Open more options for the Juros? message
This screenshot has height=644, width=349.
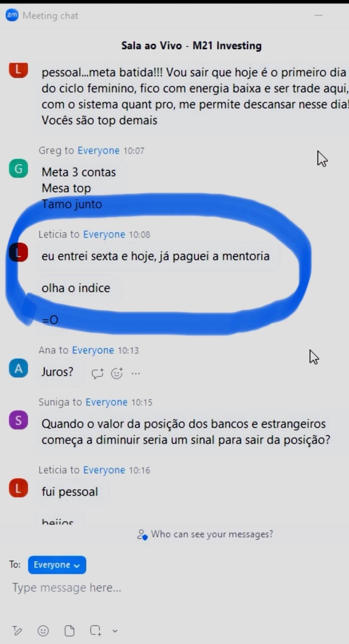[136, 373]
